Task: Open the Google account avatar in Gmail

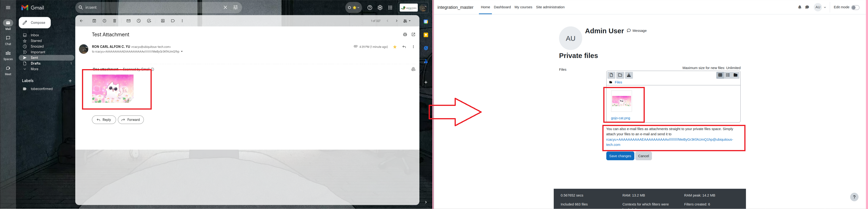Action: click(423, 7)
